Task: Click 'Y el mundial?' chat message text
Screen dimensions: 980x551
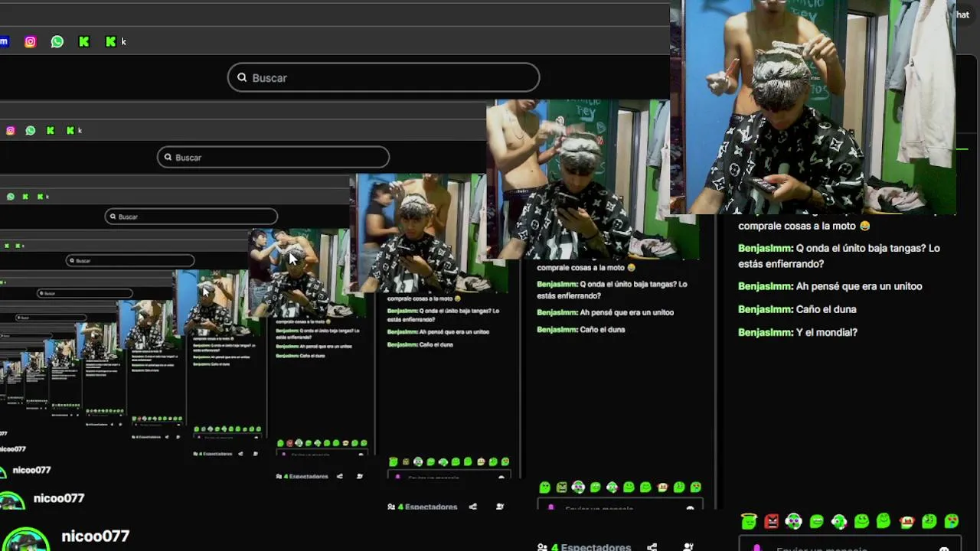Action: coord(827,332)
